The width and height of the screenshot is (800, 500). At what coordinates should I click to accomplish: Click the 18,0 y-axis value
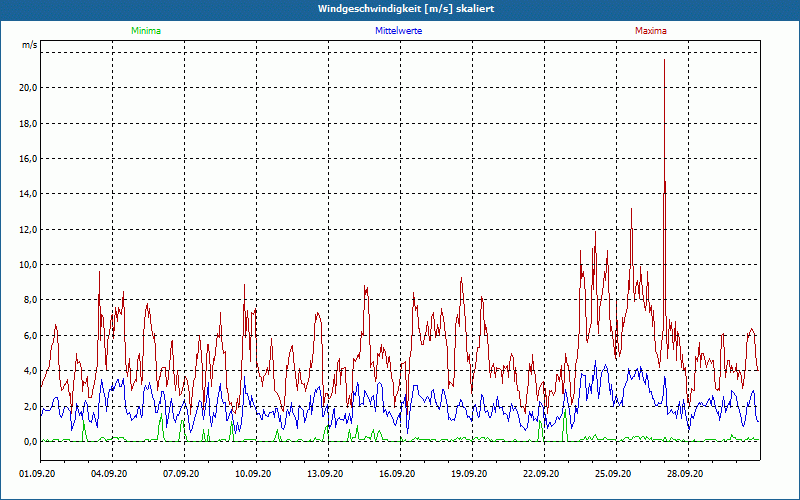click(x=28, y=123)
